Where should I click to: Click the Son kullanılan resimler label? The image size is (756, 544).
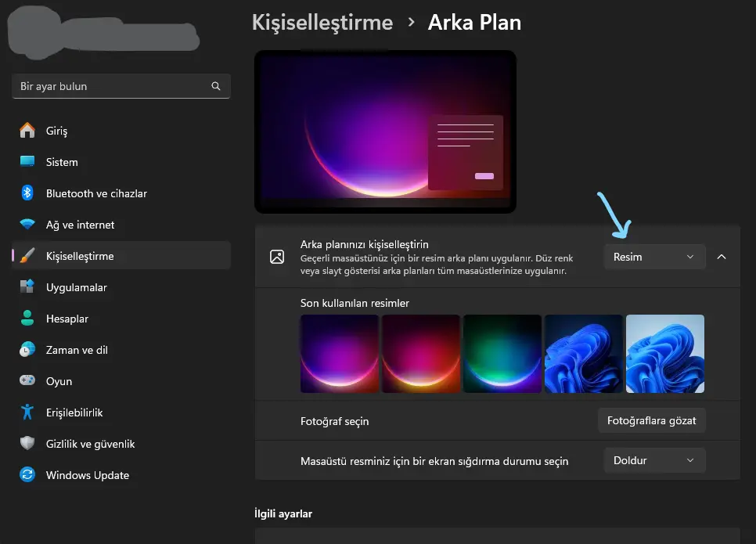[x=355, y=303]
